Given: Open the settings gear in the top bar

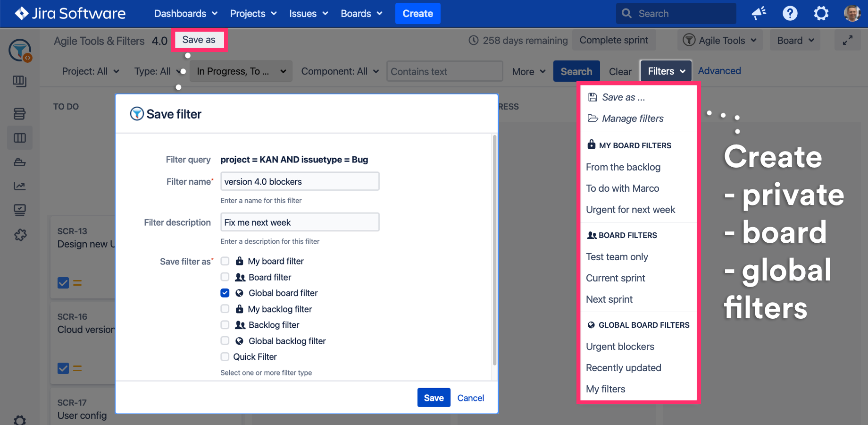Looking at the screenshot, I should [x=821, y=13].
